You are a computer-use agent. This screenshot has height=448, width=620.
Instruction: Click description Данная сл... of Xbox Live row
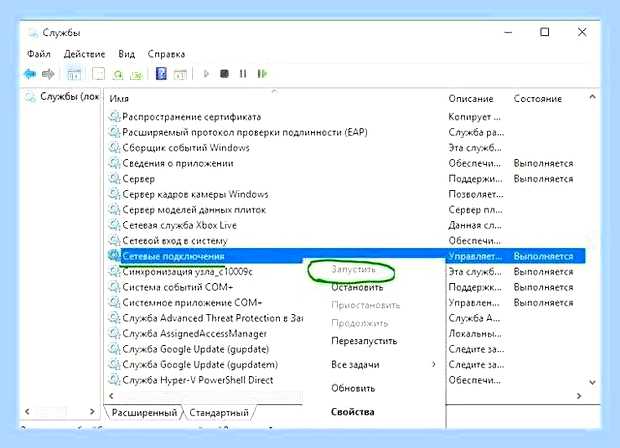pos(475,225)
